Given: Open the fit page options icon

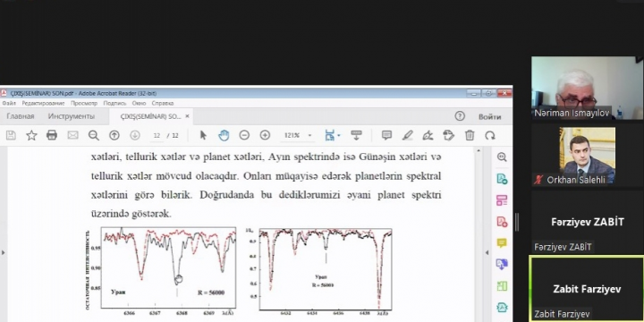Looking at the screenshot, I should 329,135.
